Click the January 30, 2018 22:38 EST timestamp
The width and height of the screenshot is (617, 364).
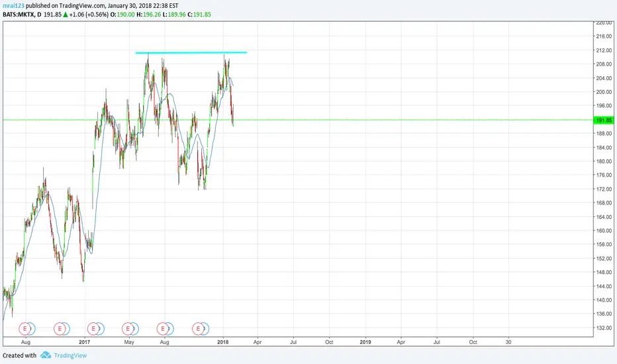[143, 5]
